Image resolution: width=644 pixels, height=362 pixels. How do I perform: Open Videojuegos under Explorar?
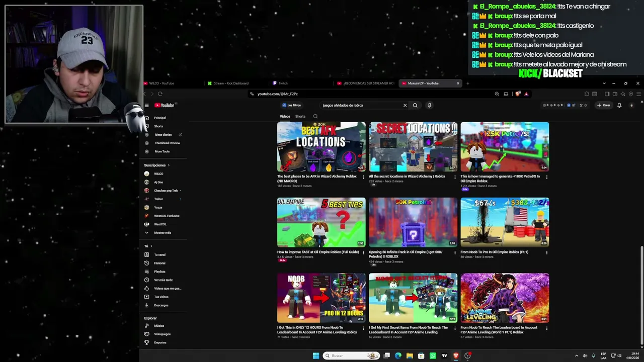click(162, 334)
